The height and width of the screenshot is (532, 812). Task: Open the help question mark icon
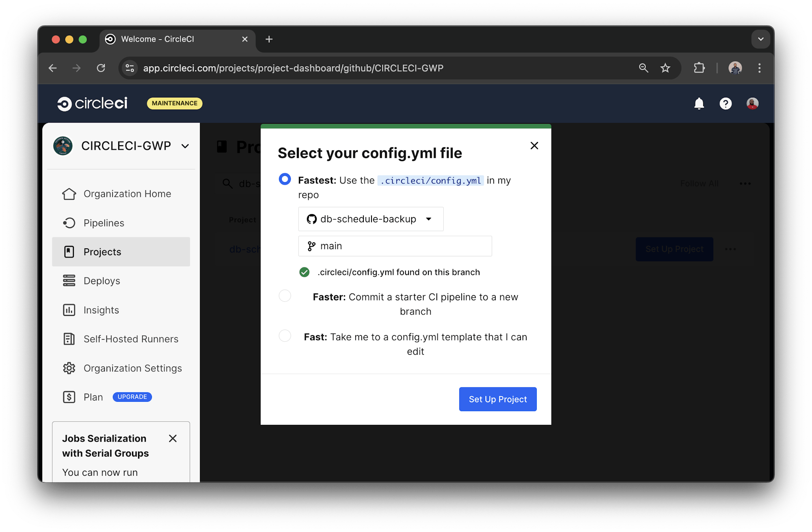click(x=725, y=103)
